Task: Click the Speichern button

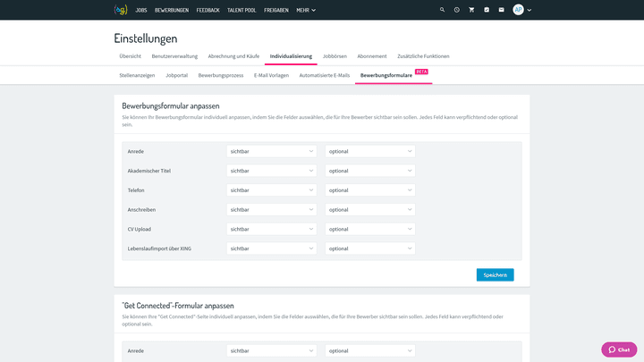Action: tap(495, 275)
